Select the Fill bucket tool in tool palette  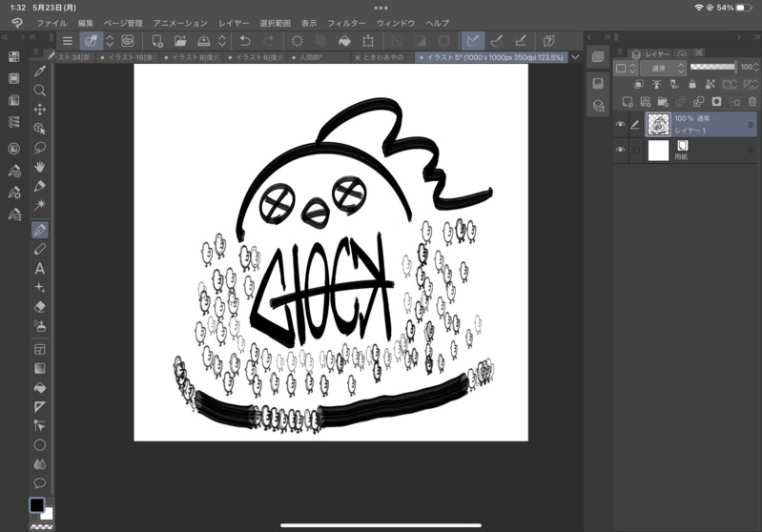click(40, 388)
